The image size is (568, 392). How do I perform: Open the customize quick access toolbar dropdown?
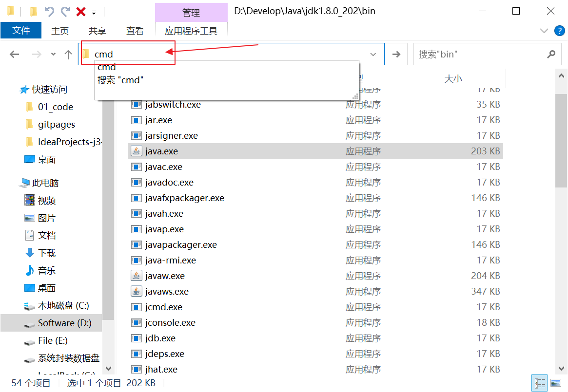94,12
